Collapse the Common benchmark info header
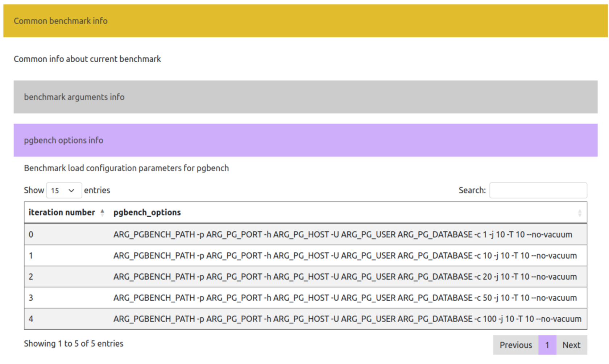The image size is (609, 364). (61, 21)
